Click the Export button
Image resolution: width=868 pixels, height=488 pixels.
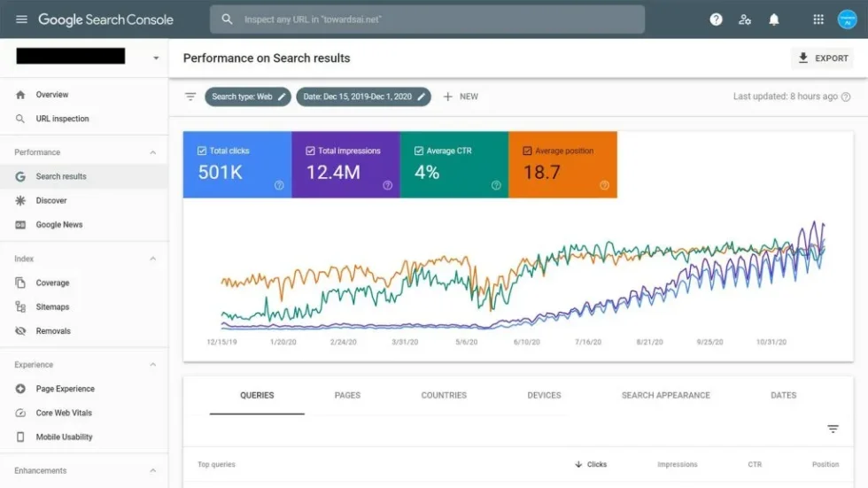tap(823, 58)
